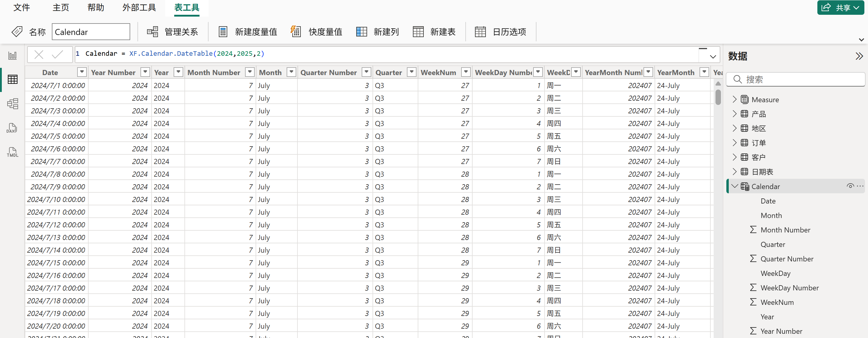Screen dimensions: 868x338
Task: Open the 主页 ribbon tab
Action: click(61, 8)
